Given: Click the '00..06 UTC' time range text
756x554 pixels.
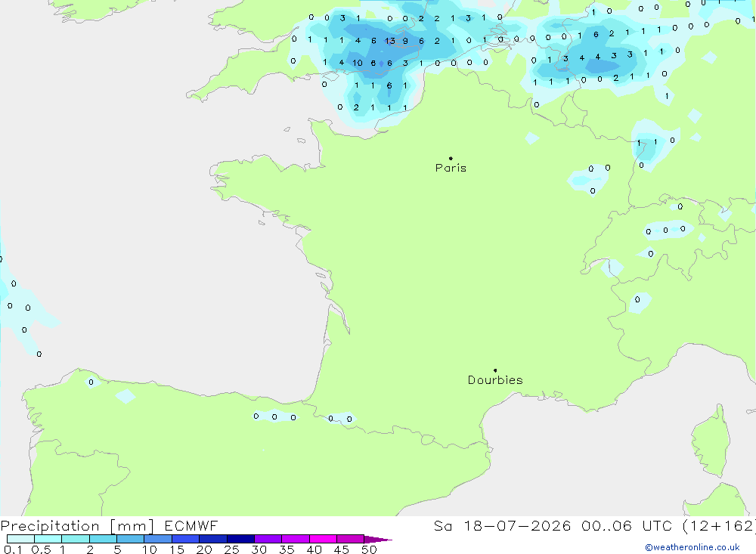Looking at the screenshot, I should click(627, 525).
